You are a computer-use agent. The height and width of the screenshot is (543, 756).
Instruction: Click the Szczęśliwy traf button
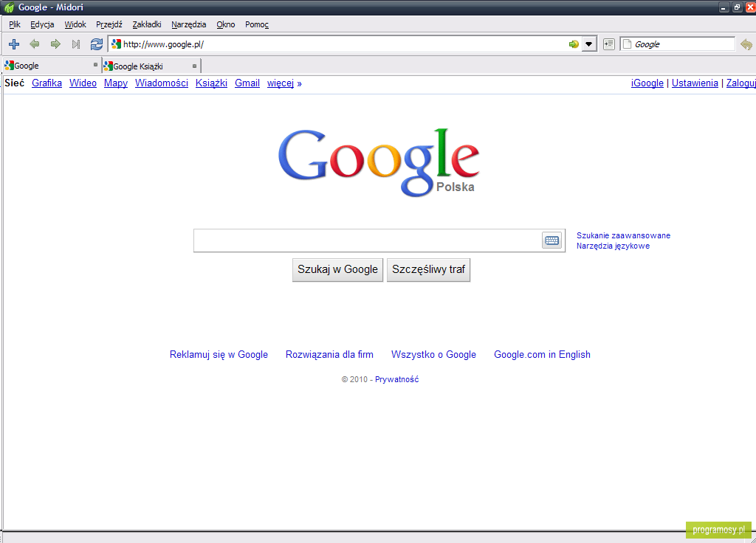(x=428, y=270)
